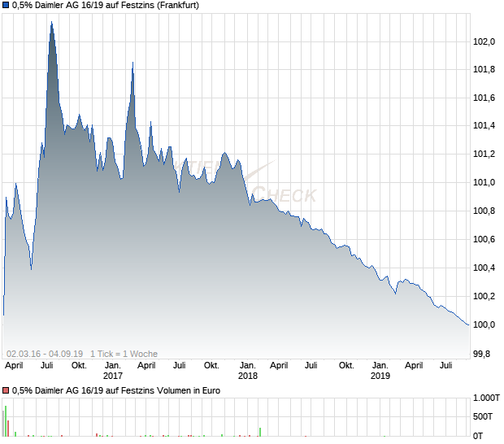
Task: Click the 101,2 price axis label
Action: 484,154
